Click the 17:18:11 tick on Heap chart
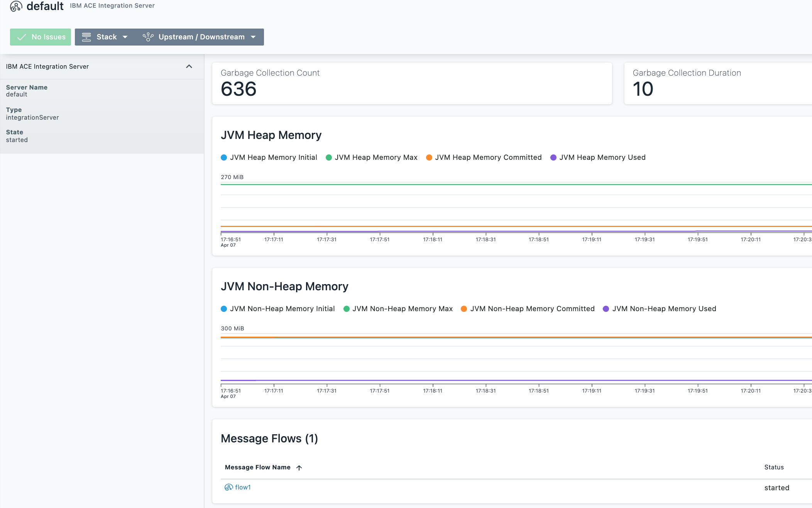The image size is (812, 508). point(433,240)
